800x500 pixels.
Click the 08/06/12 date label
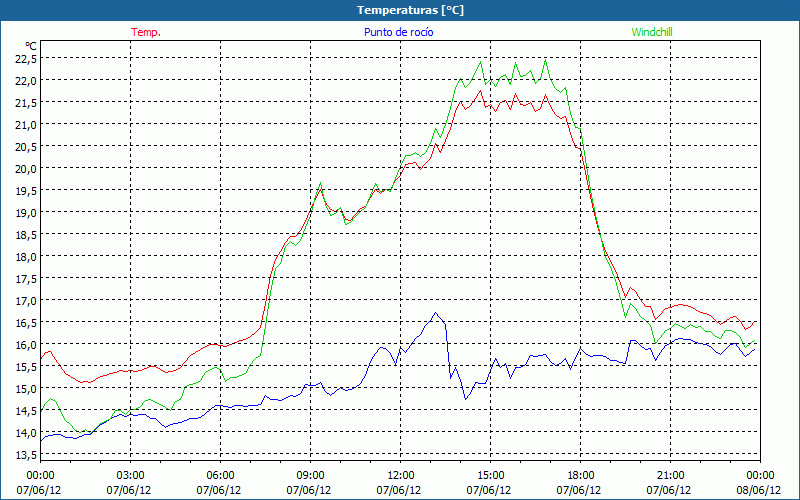[758, 490]
